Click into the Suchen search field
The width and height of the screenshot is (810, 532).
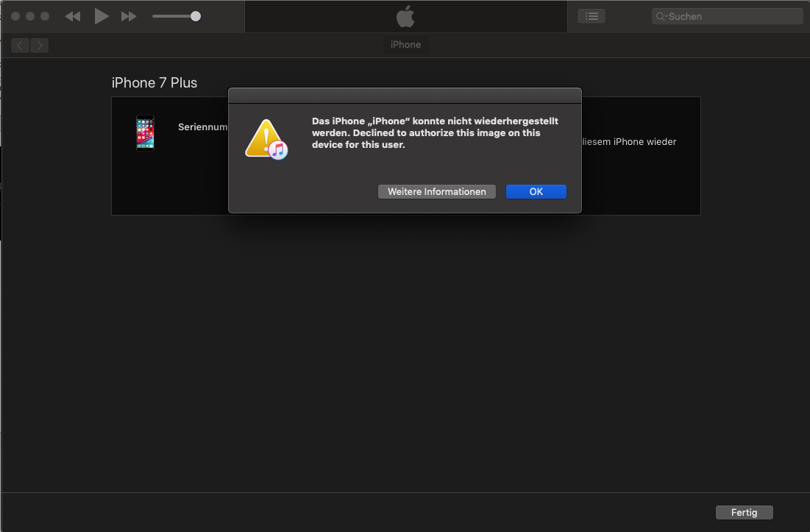tap(728, 16)
